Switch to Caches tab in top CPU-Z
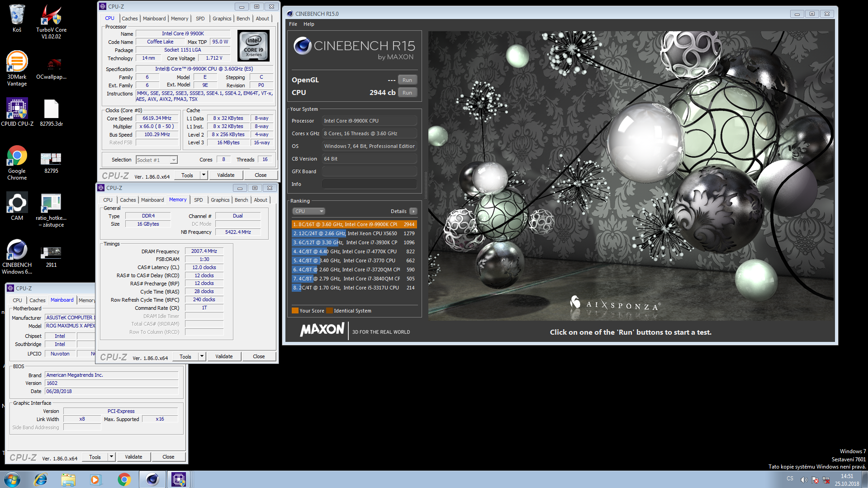Viewport: 868px width, 488px height. (x=130, y=19)
